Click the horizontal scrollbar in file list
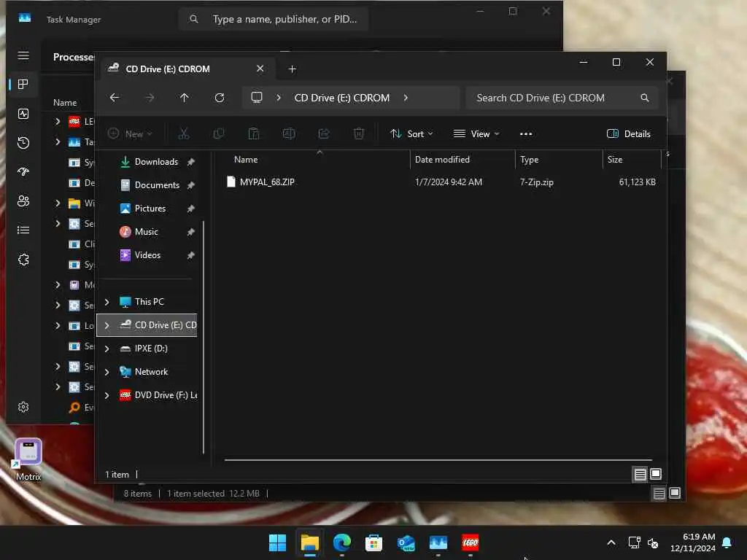Image resolution: width=747 pixels, height=560 pixels. pyautogui.click(x=438, y=460)
